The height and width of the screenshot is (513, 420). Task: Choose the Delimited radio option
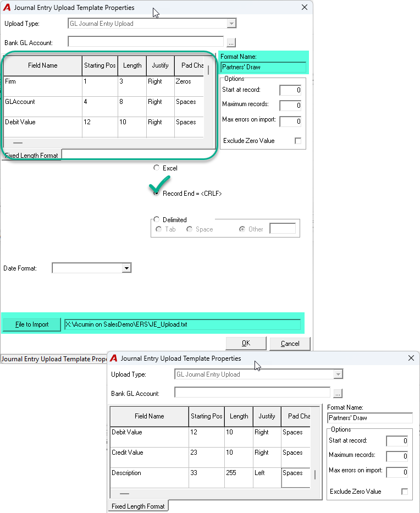pos(156,219)
